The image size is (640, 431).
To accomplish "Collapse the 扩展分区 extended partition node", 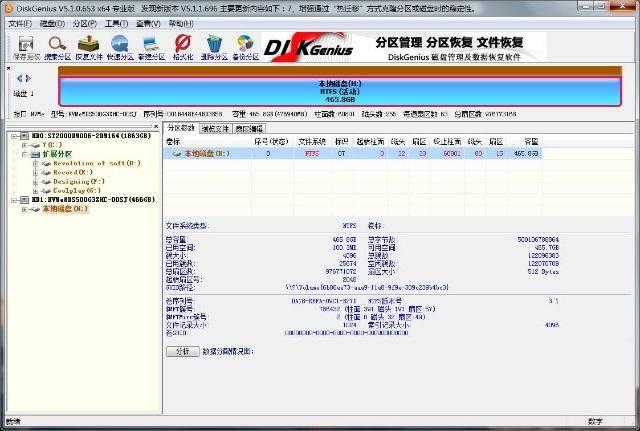I will (24, 154).
